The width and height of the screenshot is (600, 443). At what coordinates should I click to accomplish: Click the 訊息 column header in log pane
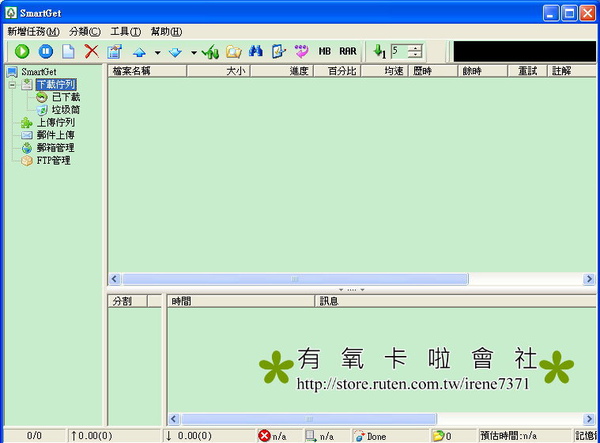click(455, 301)
